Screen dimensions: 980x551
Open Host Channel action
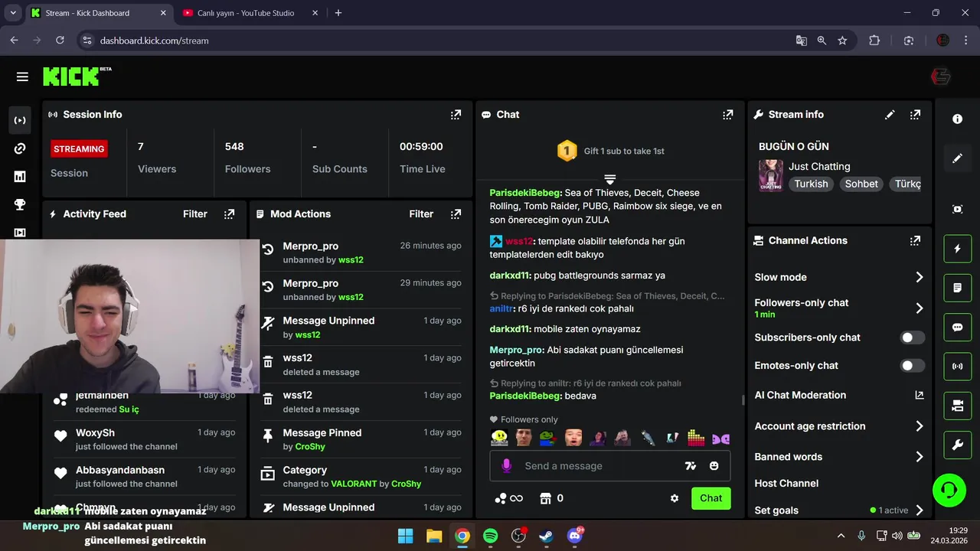click(786, 484)
